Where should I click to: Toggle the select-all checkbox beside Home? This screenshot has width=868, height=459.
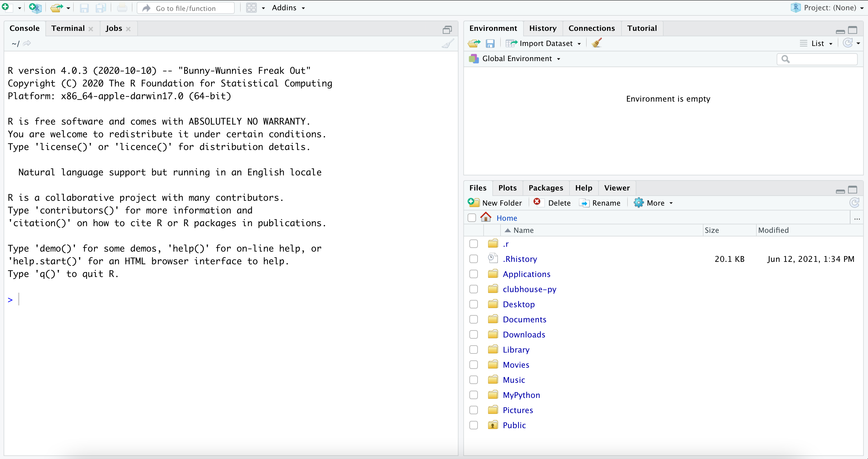[472, 218]
